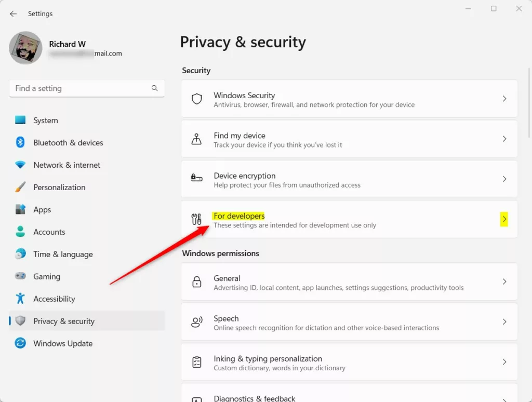Screen dimensions: 532x402
Task: Maximize the Settings window
Action: (494, 8)
